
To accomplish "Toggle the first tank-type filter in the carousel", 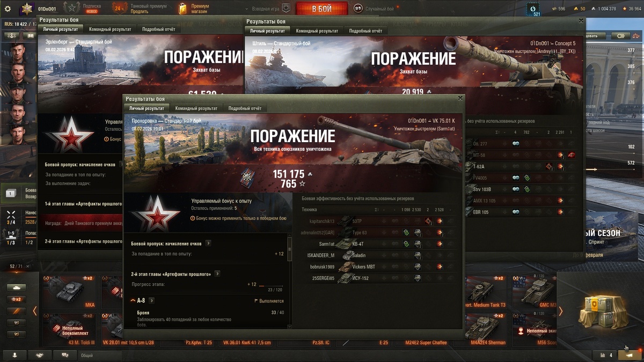I will click(x=16, y=287).
